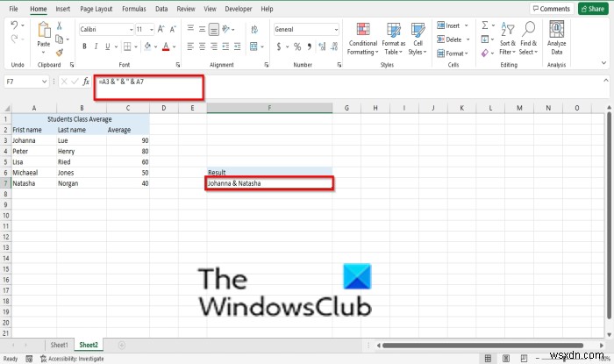Click Decrease Decimal icon
This screenshot has width=614, height=364.
[x=334, y=46]
